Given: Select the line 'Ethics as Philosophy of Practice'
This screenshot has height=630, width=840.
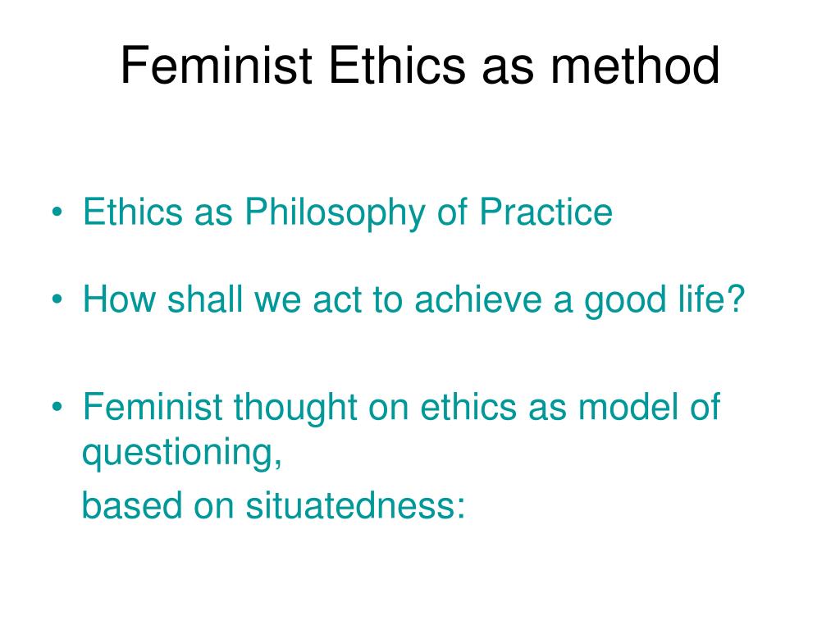Looking at the screenshot, I should (347, 212).
